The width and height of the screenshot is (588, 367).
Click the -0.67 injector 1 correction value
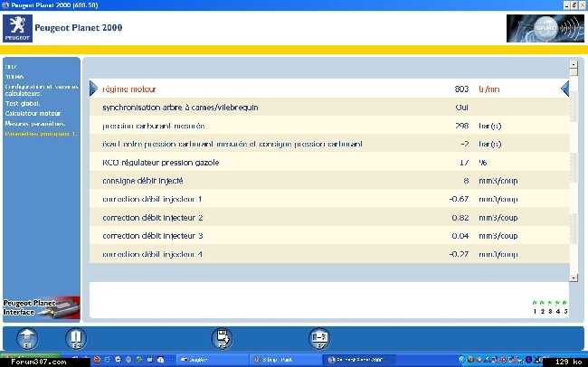pyautogui.click(x=459, y=199)
